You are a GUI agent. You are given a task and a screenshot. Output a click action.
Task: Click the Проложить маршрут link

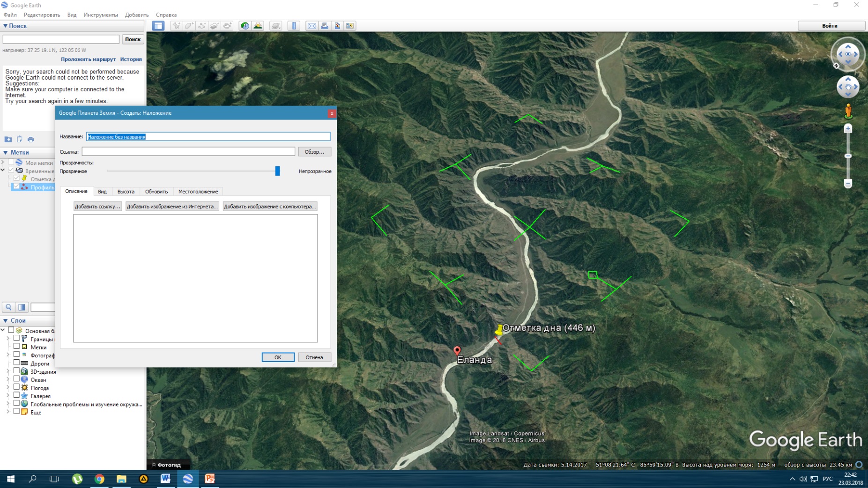coord(88,59)
